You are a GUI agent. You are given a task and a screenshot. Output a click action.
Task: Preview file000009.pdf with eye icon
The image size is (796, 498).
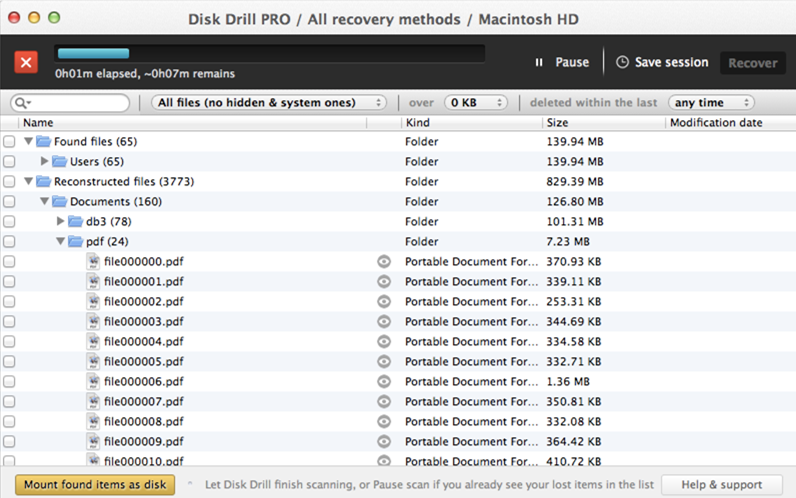[384, 441]
